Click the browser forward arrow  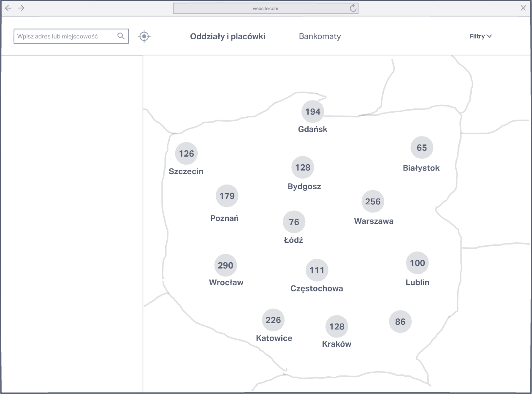click(21, 8)
